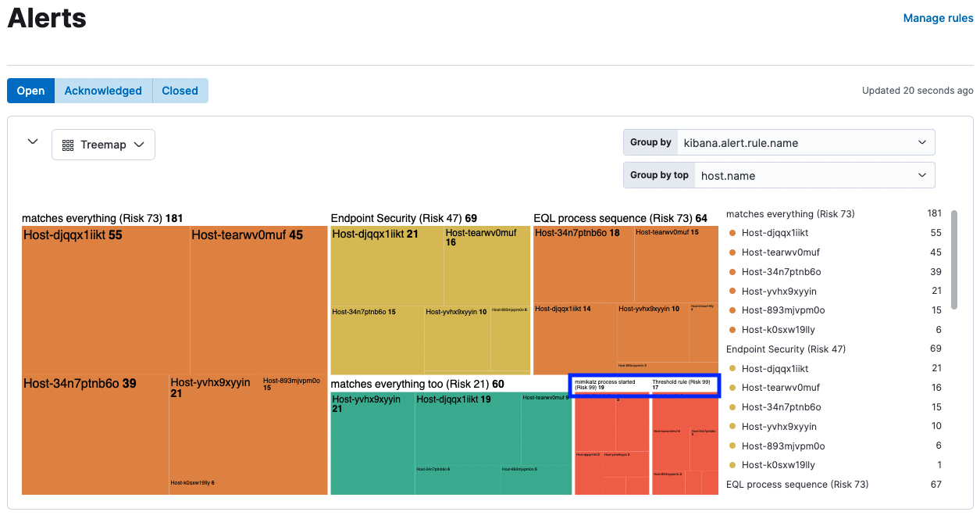The width and height of the screenshot is (980, 519).
Task: Open the Treemap chart type dropdown
Action: point(103,145)
